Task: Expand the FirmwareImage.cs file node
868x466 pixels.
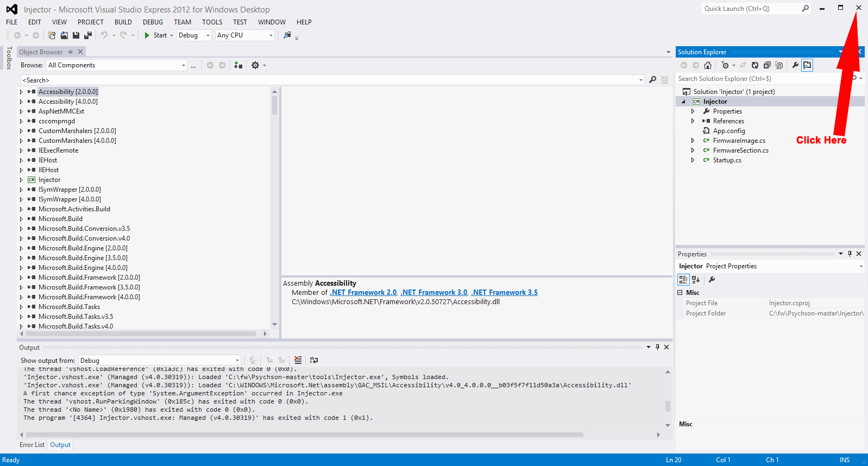Action: 693,141
